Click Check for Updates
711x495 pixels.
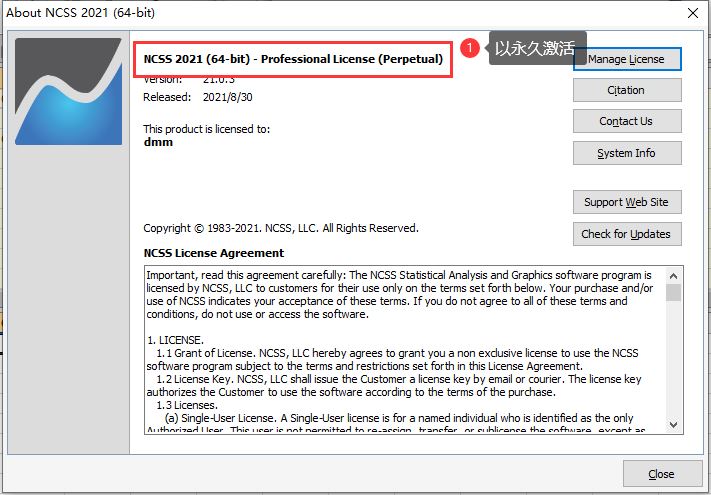pyautogui.click(x=627, y=234)
